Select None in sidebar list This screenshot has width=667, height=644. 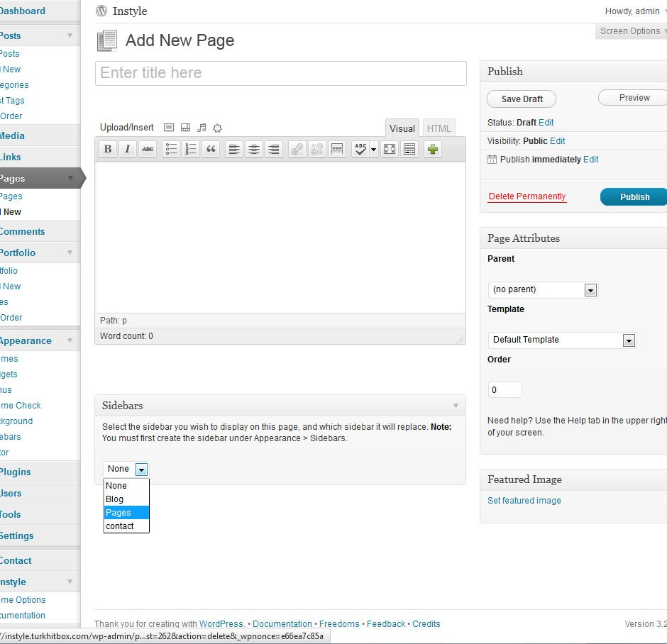coord(126,485)
